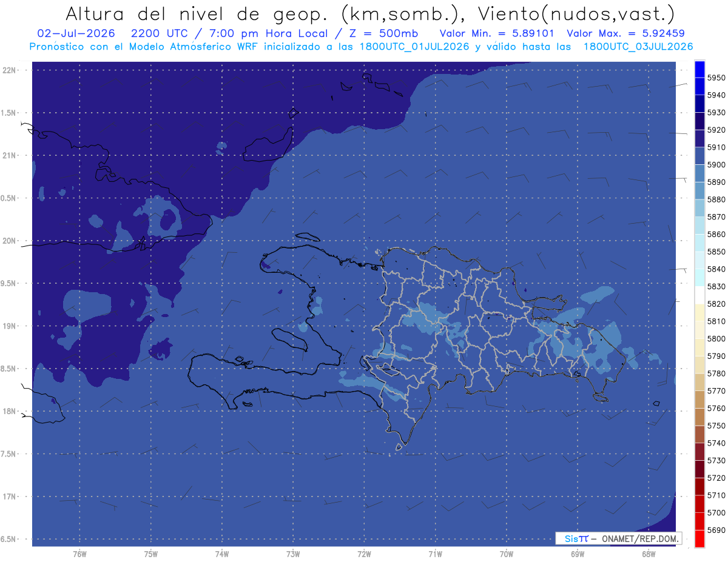This screenshot has height=562, width=728.
Task: Click the '17N' latitude label
Action: click(10, 497)
